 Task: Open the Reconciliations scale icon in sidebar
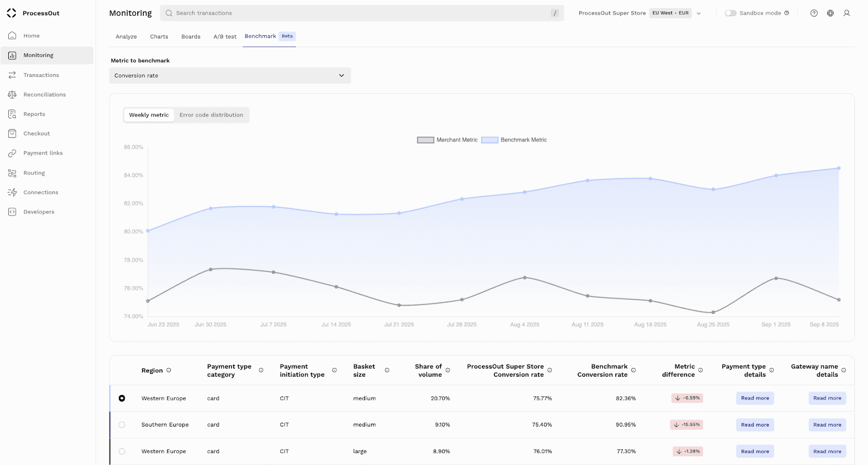tap(12, 95)
